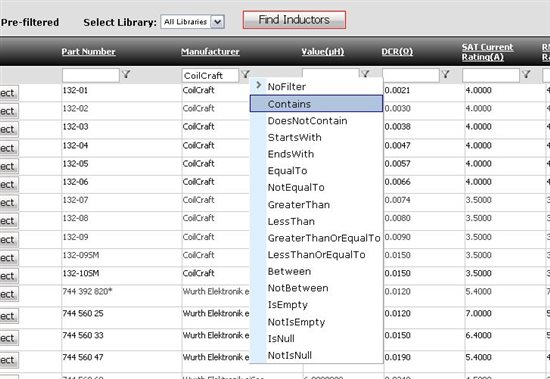Open the Select Library dropdown

click(193, 22)
